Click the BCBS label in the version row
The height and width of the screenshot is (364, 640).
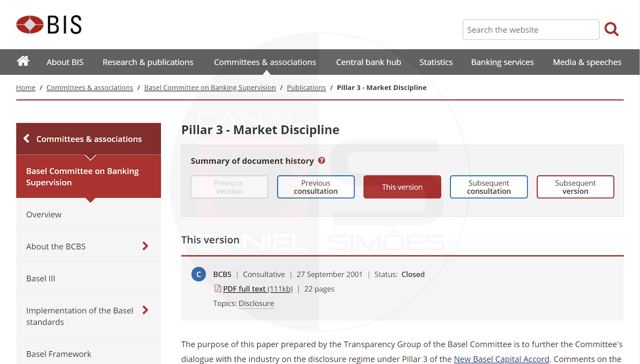click(222, 274)
